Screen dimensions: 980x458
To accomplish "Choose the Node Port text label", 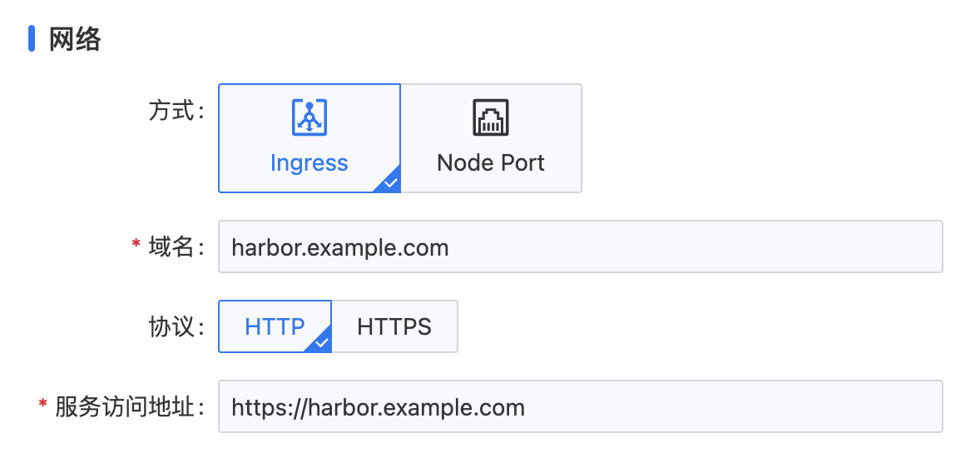I will click(x=490, y=162).
